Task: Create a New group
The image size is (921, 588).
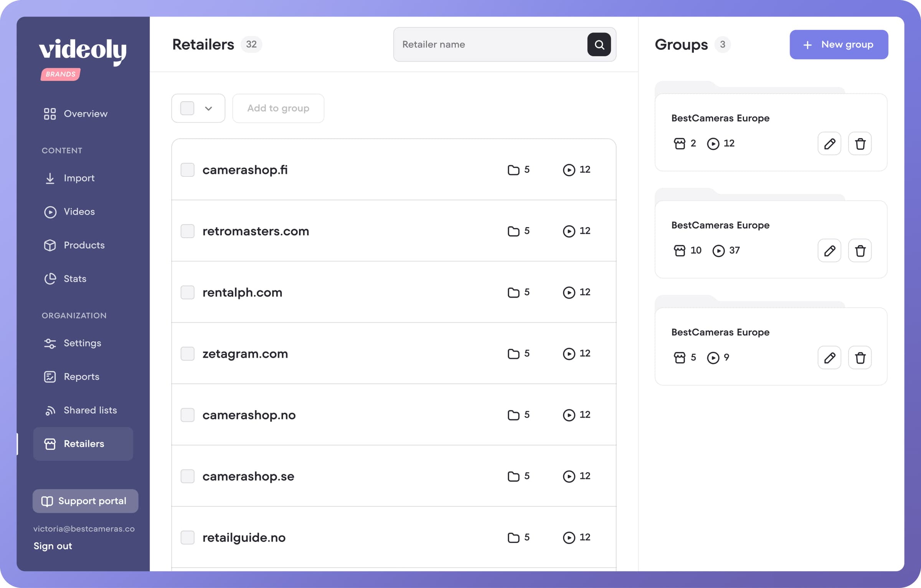Action: (839, 44)
